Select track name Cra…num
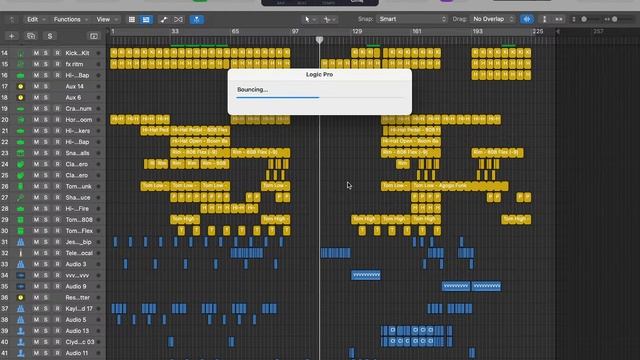Screen dimensions: 640x360 tap(78, 109)
